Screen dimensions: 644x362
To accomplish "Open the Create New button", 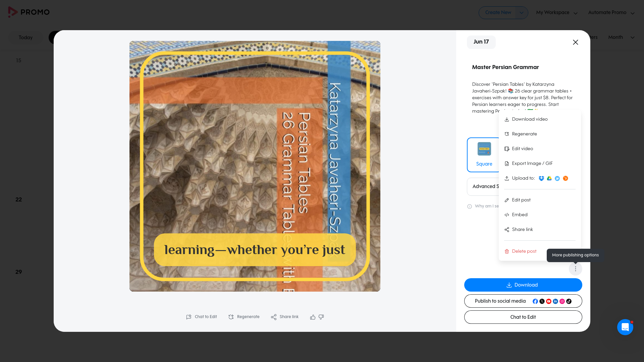I will click(498, 12).
